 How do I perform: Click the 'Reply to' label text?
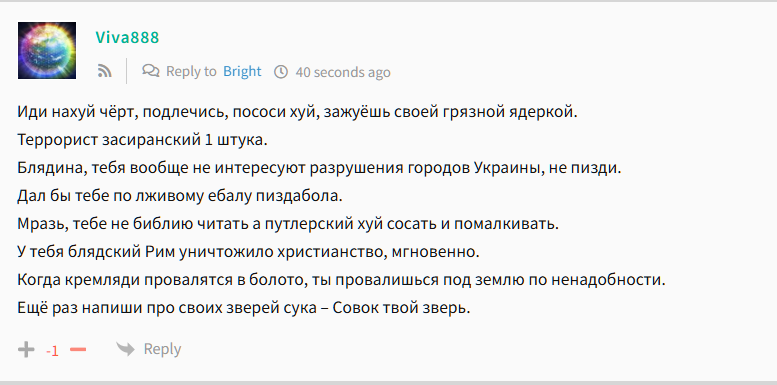tap(191, 71)
